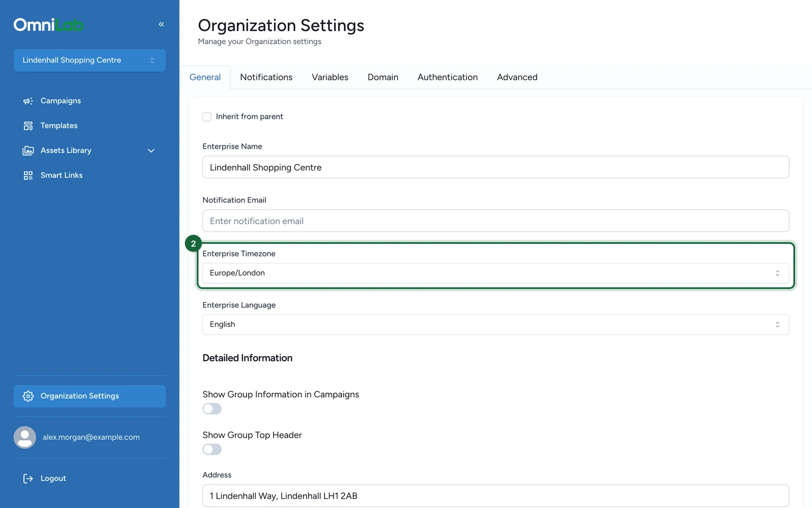Open the Enterprise Timezone dropdown
812x508 pixels.
(x=496, y=273)
